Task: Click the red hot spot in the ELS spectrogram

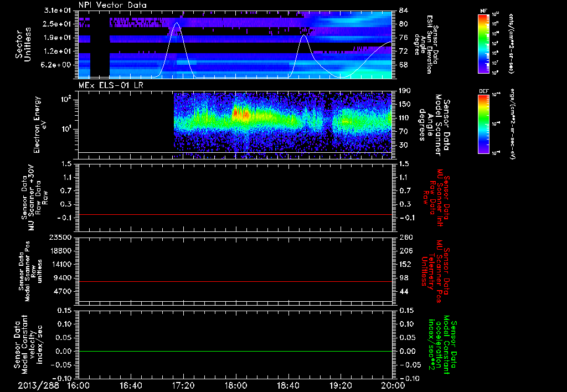Action: 240,114
